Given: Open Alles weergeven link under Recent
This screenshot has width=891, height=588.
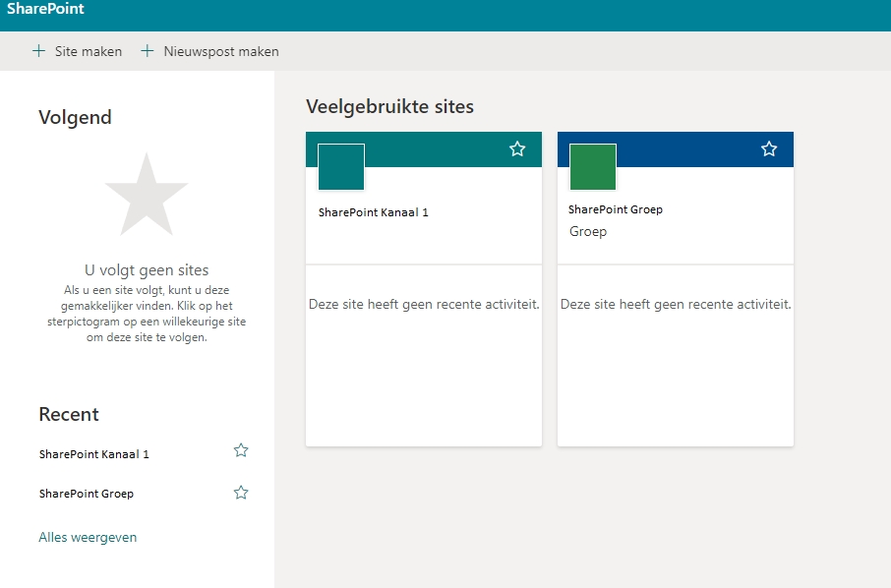Looking at the screenshot, I should click(88, 537).
